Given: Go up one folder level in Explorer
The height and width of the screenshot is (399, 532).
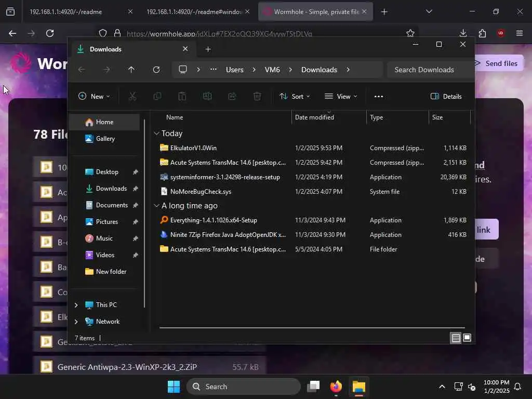Looking at the screenshot, I should click(131, 70).
